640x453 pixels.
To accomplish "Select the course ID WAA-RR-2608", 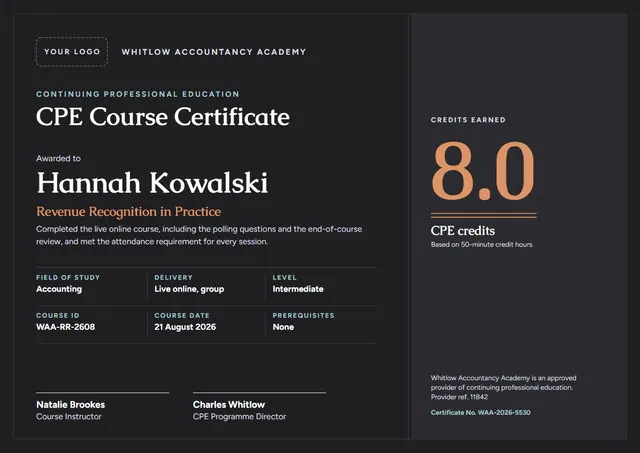I will click(65, 327).
